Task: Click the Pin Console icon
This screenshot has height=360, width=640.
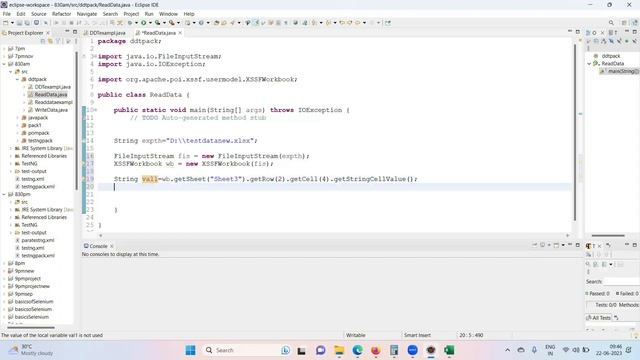Action: 535,245
